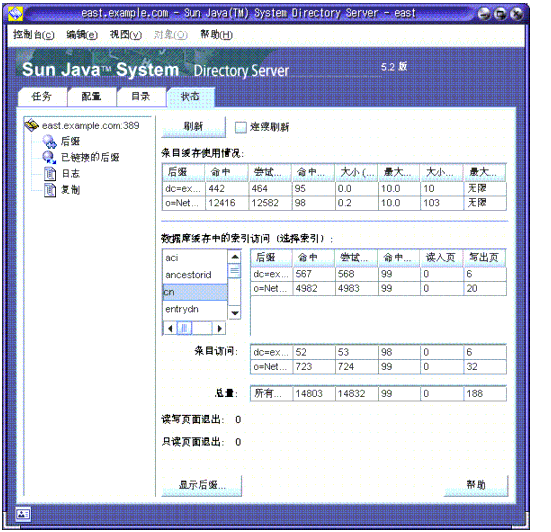The height and width of the screenshot is (532, 551).
Task: Click o=Net... row in entry cache table
Action: (x=334, y=203)
